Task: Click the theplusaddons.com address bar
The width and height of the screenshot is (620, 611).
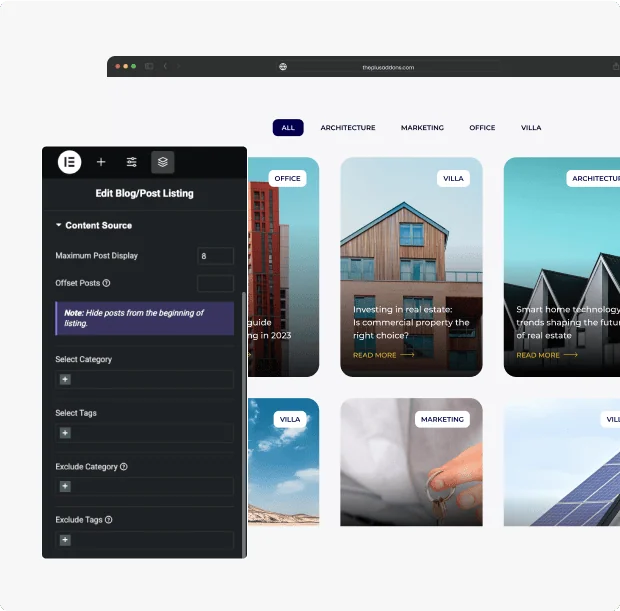Action: click(388, 67)
